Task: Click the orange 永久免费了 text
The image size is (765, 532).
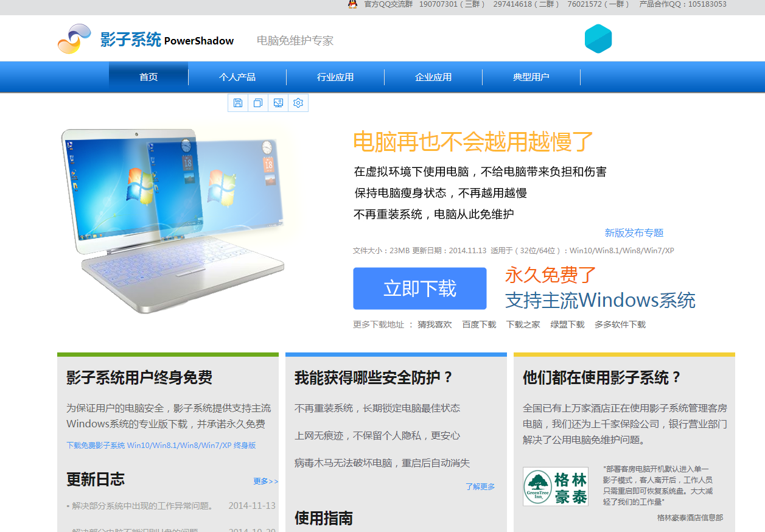Action: 550,275
